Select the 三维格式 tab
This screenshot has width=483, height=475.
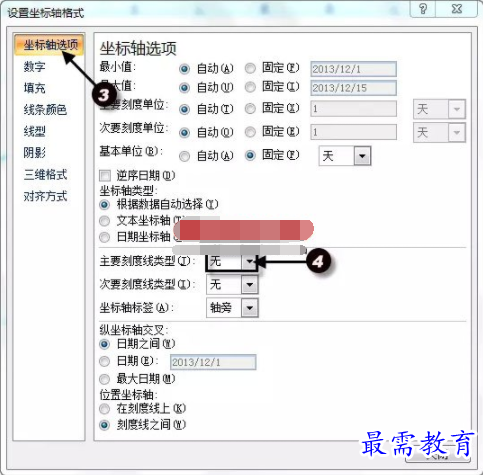click(x=45, y=174)
